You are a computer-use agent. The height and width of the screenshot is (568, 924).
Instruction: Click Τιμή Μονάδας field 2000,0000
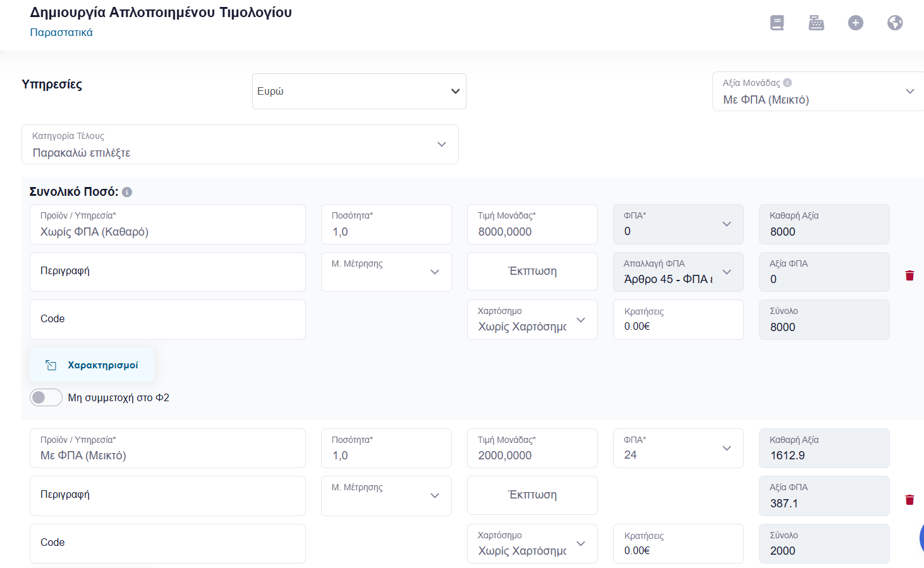click(532, 448)
